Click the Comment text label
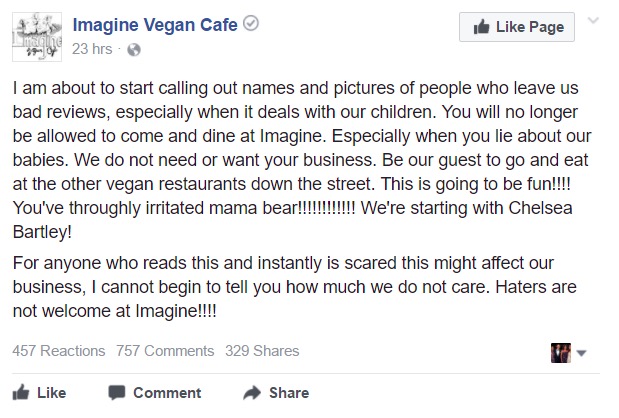 point(167,393)
